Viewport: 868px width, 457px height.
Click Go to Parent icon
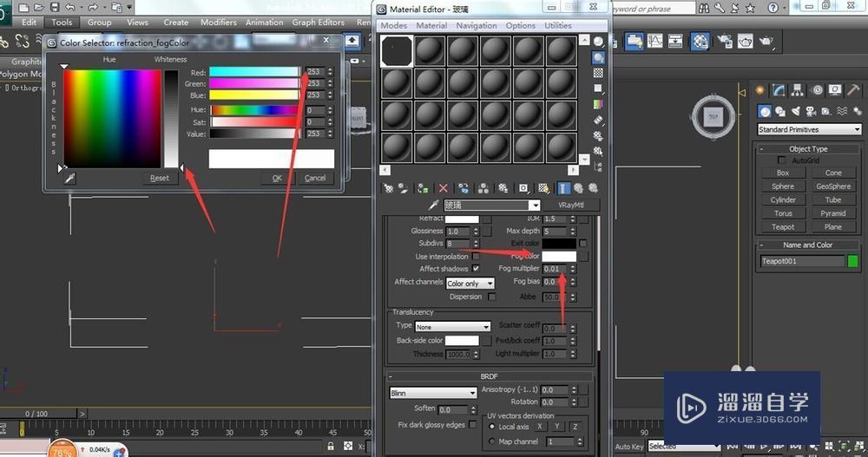pyautogui.click(x=578, y=189)
